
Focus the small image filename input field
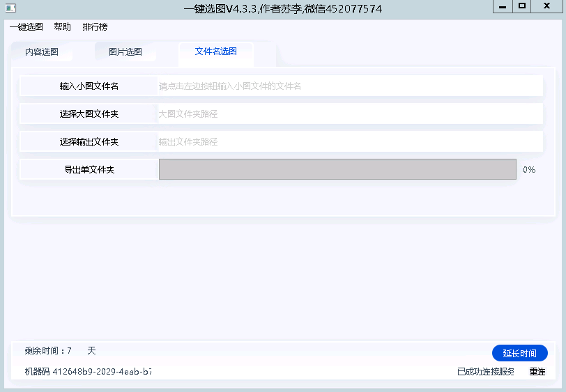350,86
